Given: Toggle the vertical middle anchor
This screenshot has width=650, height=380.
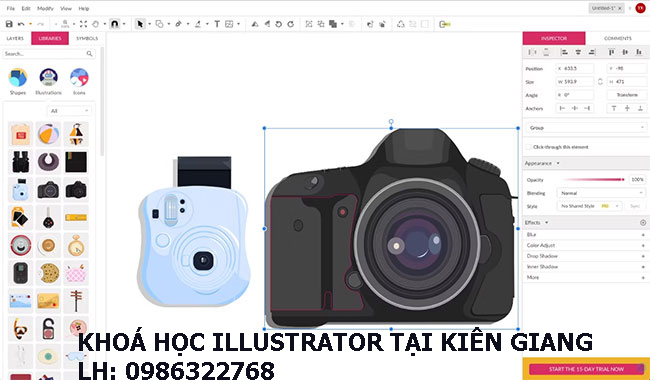Looking at the screenshot, I should point(627,108).
